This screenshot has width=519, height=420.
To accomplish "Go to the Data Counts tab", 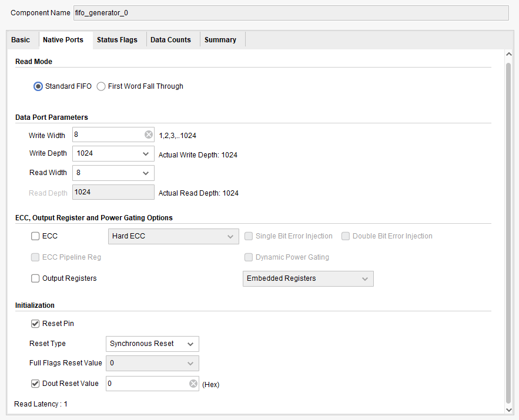I will click(170, 40).
